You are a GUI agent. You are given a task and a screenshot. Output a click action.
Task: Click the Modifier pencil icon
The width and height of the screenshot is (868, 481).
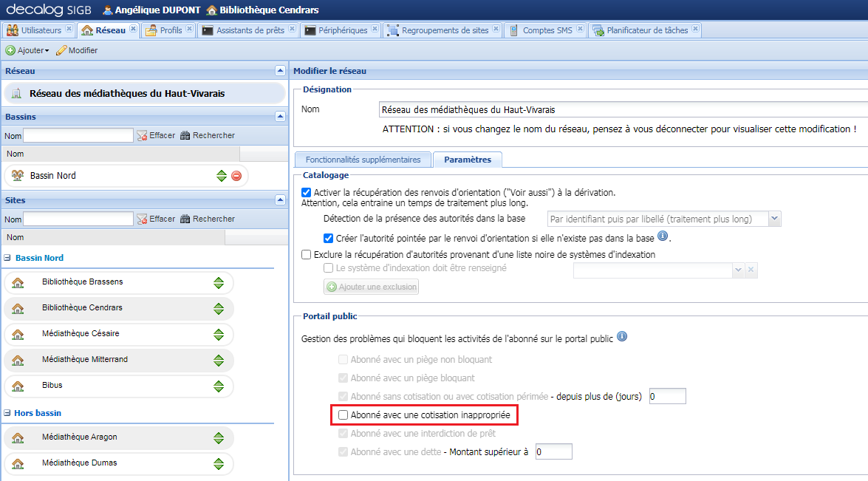pyautogui.click(x=62, y=50)
